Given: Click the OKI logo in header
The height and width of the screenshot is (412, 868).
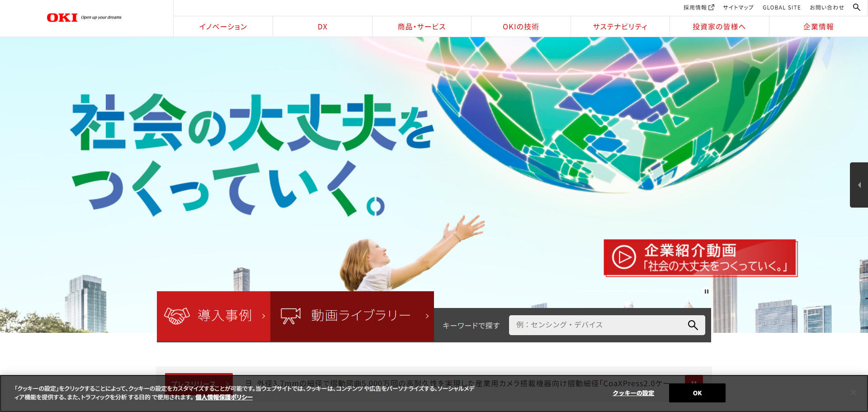Looking at the screenshot, I should [62, 18].
